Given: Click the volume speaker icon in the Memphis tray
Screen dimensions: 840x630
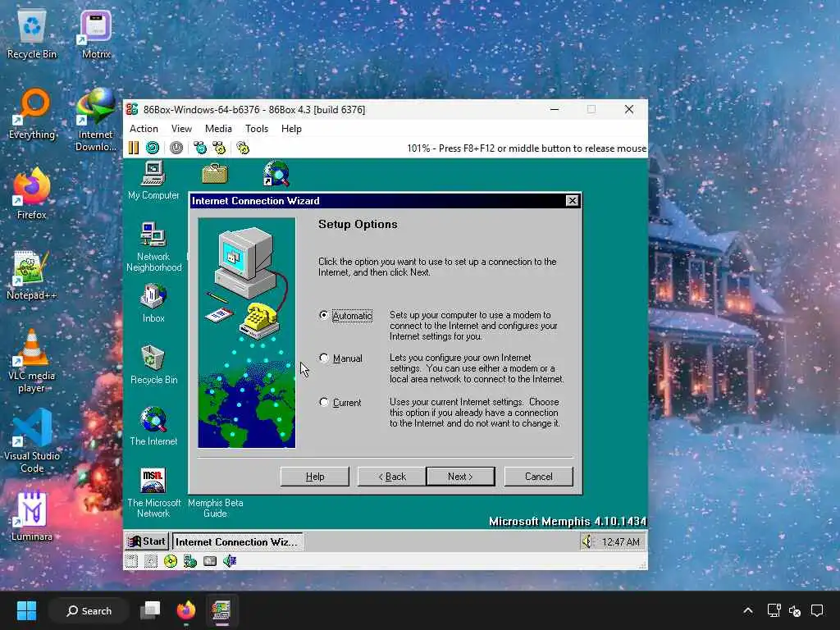Looking at the screenshot, I should tap(587, 541).
